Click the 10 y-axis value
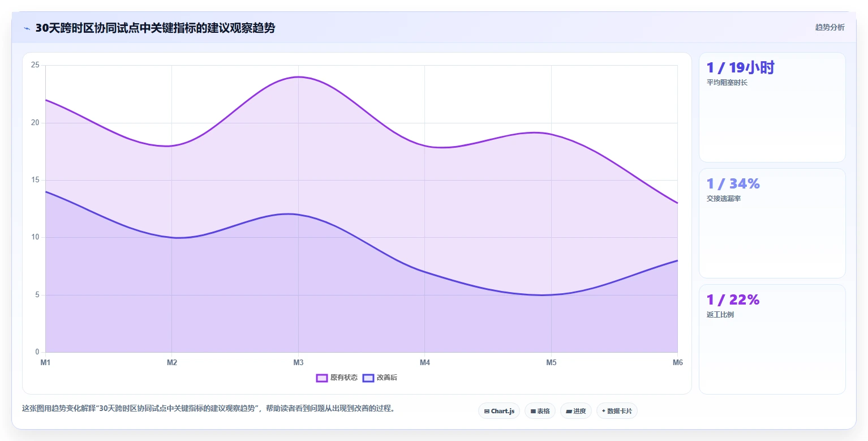868x441 pixels. point(35,237)
